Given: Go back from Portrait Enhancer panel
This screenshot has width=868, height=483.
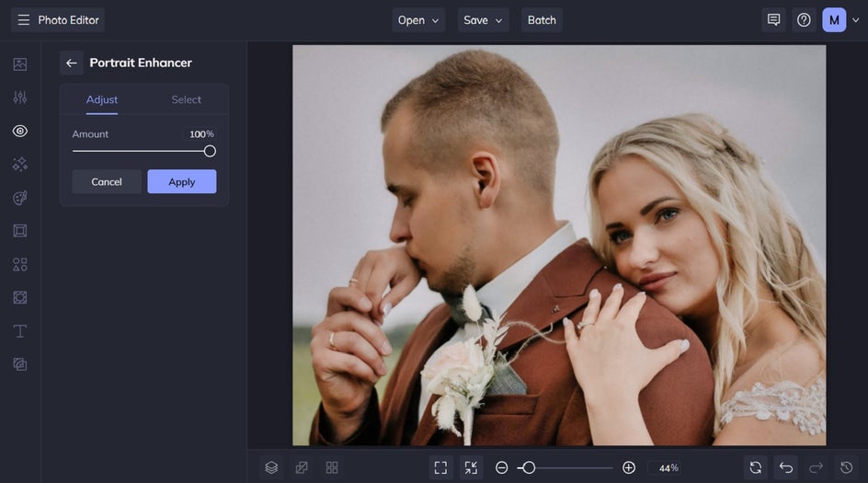Looking at the screenshot, I should [x=72, y=63].
